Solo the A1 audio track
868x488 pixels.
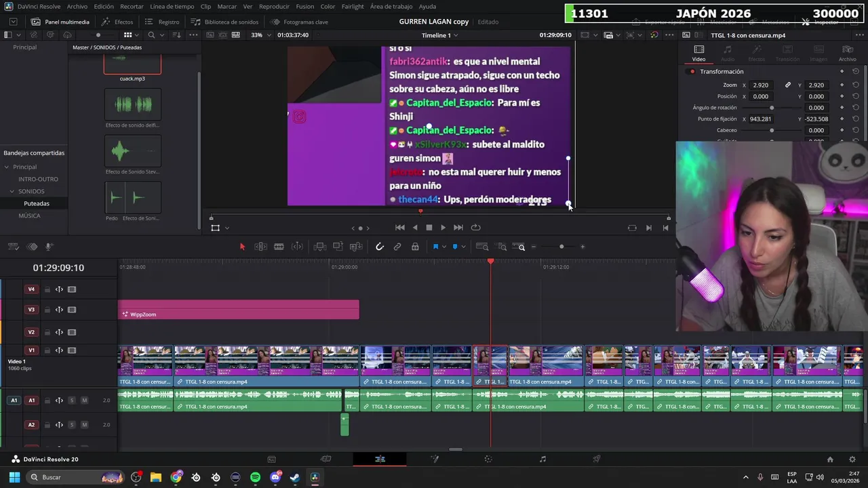click(71, 401)
